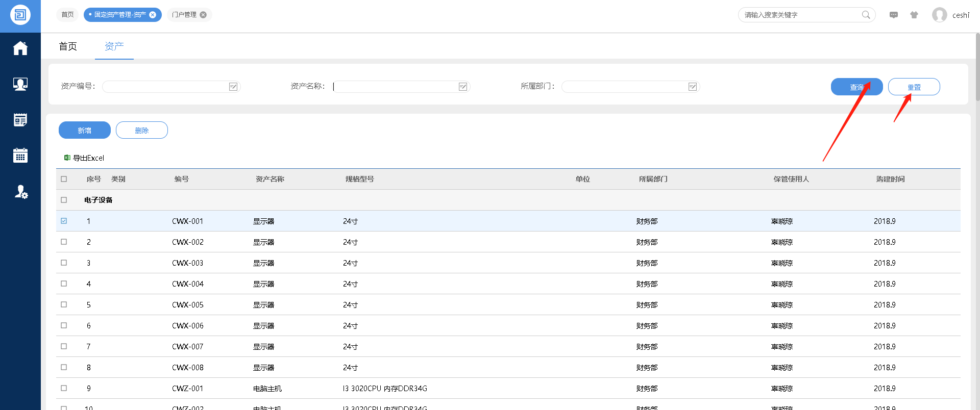The width and height of the screenshot is (980, 410).
Task: Uncheck the row 1 CWX-001 checkbox
Action: (64, 221)
